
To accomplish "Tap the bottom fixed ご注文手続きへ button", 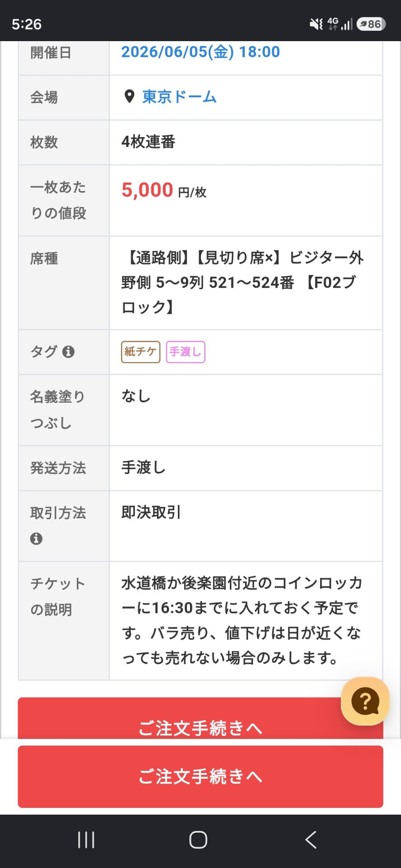I will (200, 777).
